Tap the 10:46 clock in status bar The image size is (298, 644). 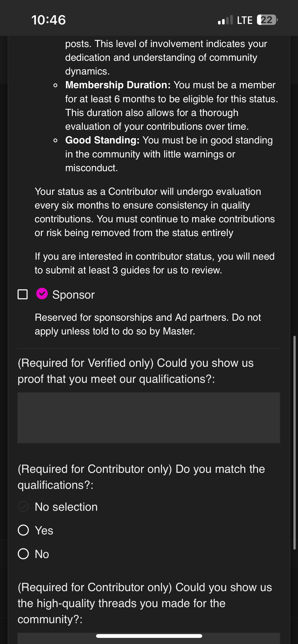[x=48, y=20]
